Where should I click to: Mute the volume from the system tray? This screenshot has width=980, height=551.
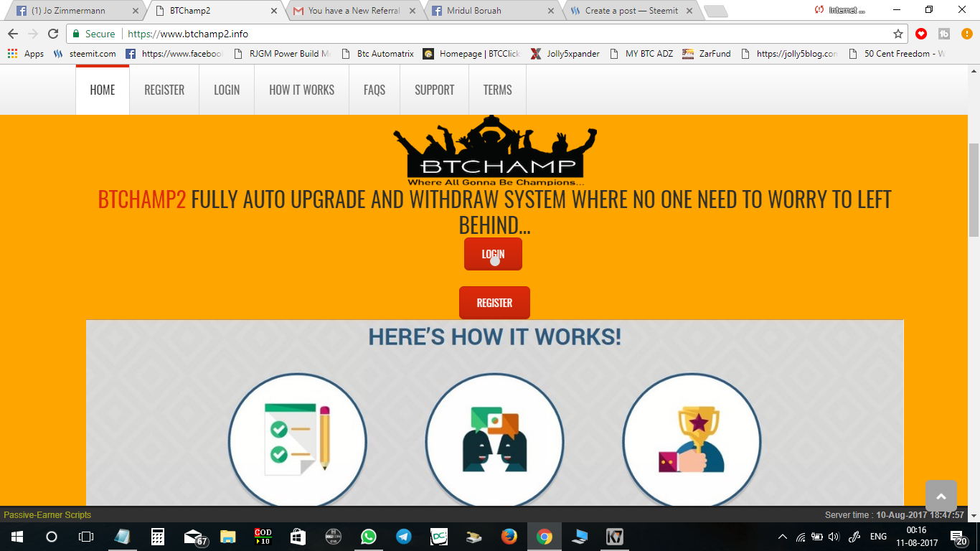834,537
